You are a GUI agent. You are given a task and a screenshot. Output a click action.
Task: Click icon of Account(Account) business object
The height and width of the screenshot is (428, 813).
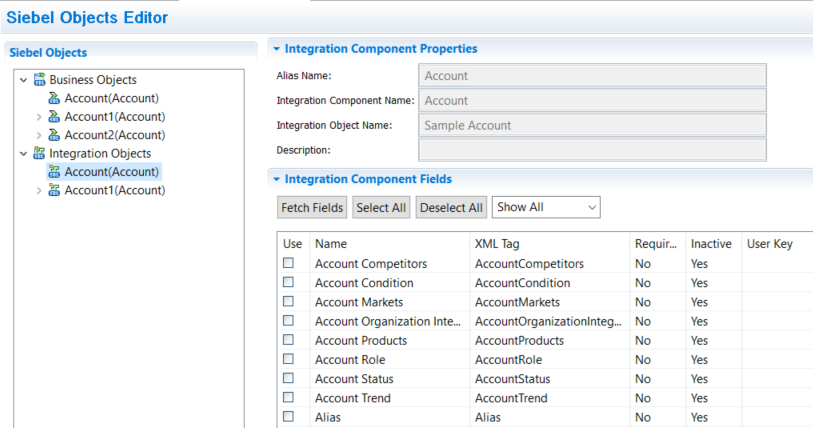(54, 98)
